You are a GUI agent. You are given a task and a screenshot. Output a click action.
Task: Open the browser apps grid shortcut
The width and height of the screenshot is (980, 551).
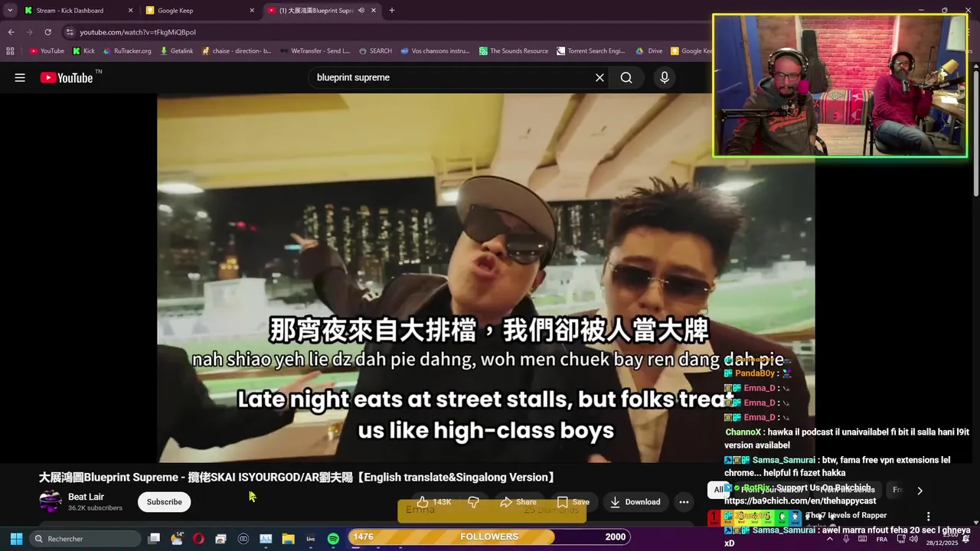(x=10, y=51)
